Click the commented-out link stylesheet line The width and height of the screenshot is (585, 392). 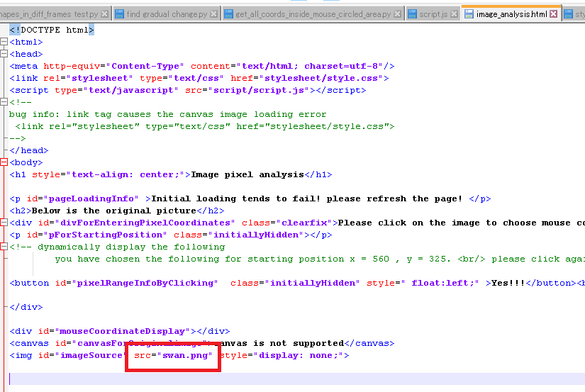point(205,126)
